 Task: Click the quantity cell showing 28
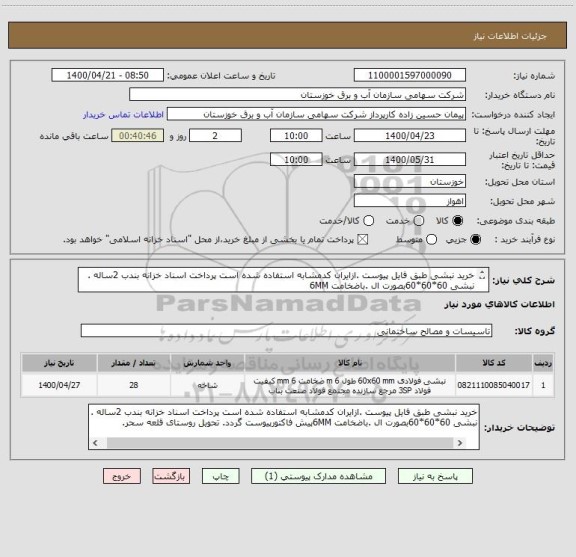point(134,385)
